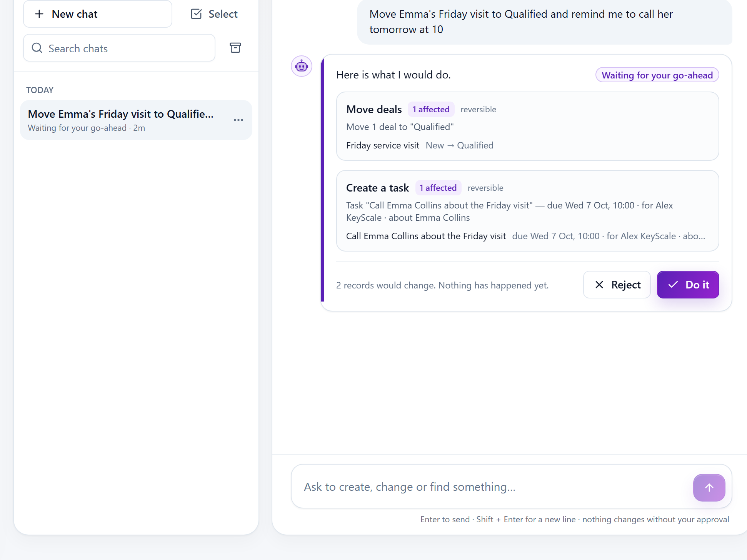Click the 1 affected badge beside Move deals

431,109
